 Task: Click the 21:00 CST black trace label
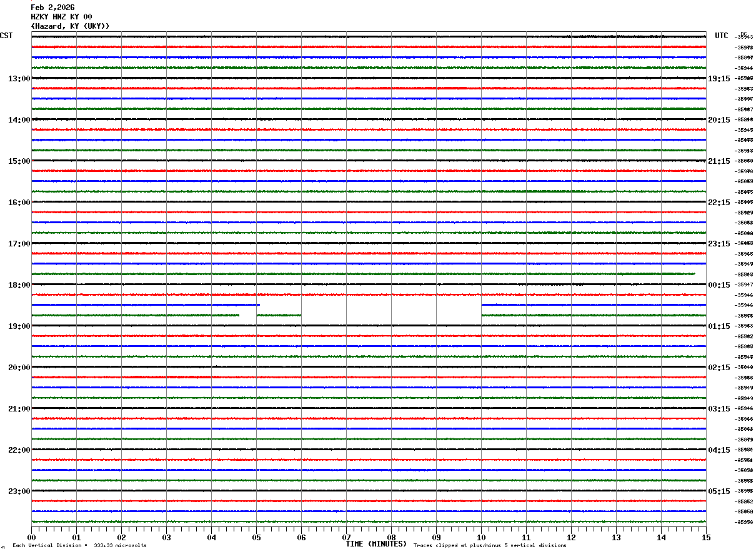tap(19, 409)
